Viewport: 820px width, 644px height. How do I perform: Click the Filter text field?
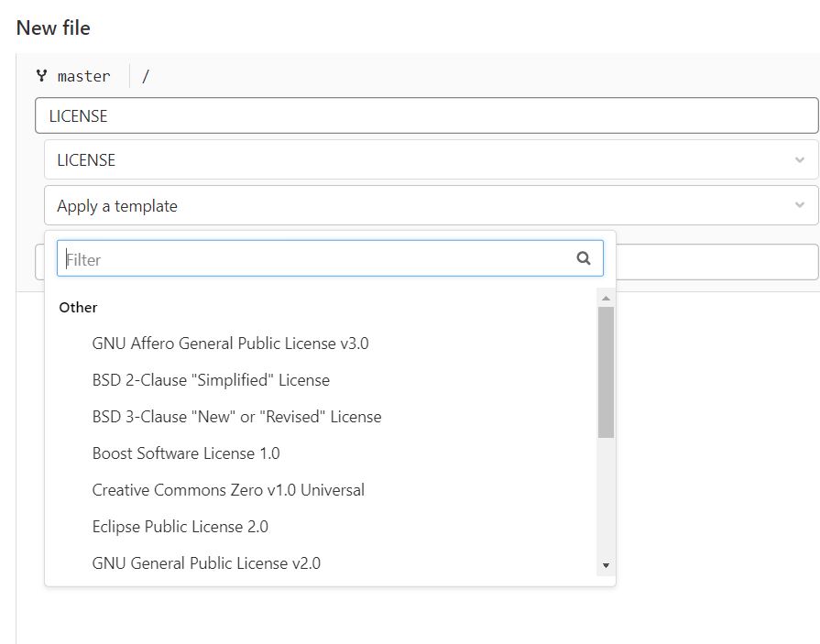(x=330, y=258)
